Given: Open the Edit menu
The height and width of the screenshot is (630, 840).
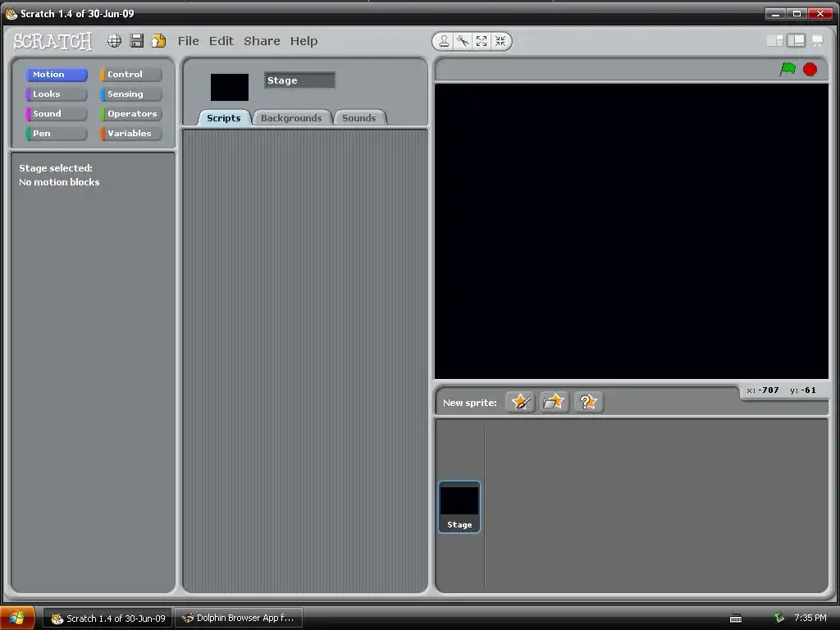Looking at the screenshot, I should (x=221, y=41).
